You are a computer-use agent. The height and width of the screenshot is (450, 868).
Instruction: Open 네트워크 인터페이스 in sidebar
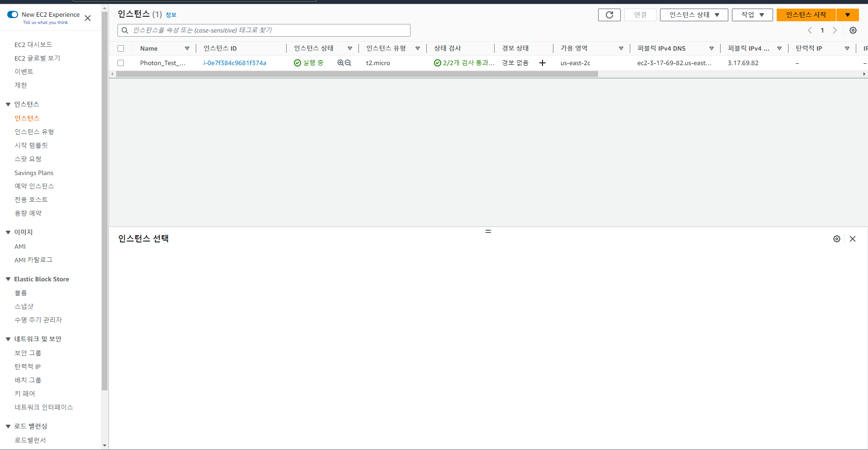(x=44, y=407)
